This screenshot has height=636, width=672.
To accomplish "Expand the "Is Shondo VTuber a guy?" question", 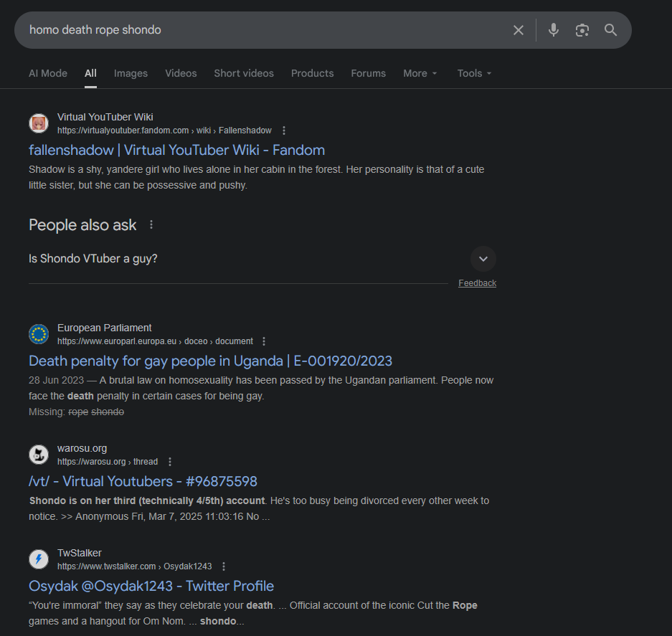I will coord(483,259).
